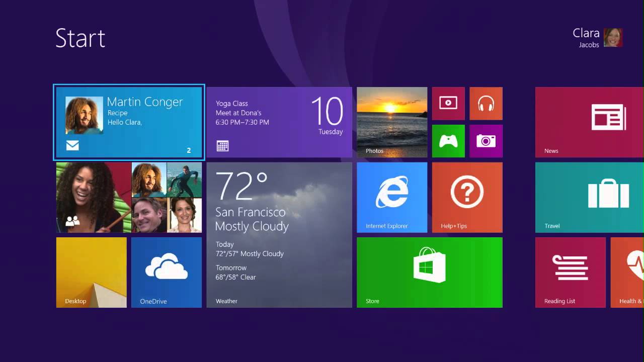Launch Internet Explorer tile
Image resolution: width=644 pixels, height=362 pixels.
(392, 198)
